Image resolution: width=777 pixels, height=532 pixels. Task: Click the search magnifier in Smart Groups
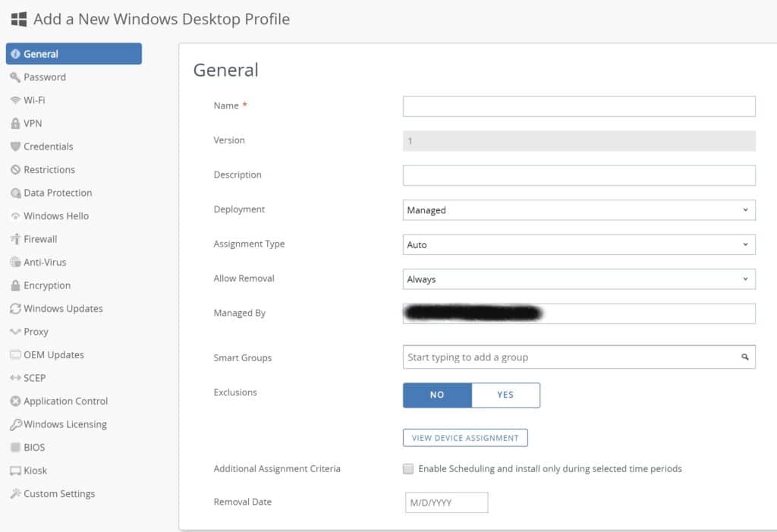pyautogui.click(x=744, y=357)
